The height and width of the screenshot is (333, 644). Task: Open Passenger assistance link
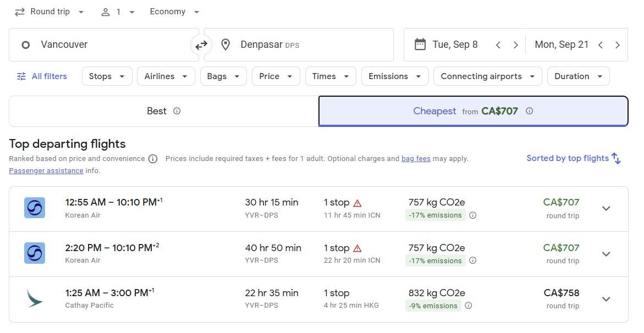click(46, 171)
